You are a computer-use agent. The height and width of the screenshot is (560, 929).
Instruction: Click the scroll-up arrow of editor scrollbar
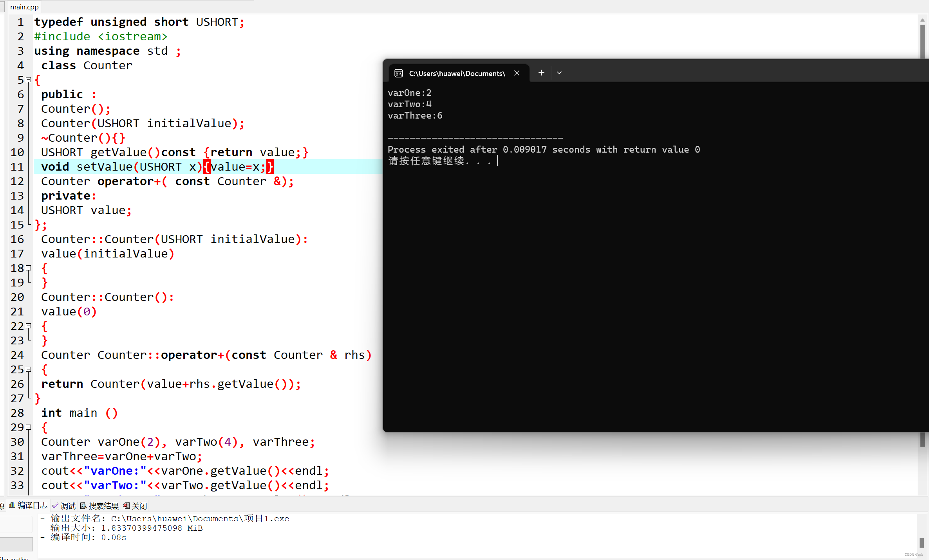(x=922, y=20)
